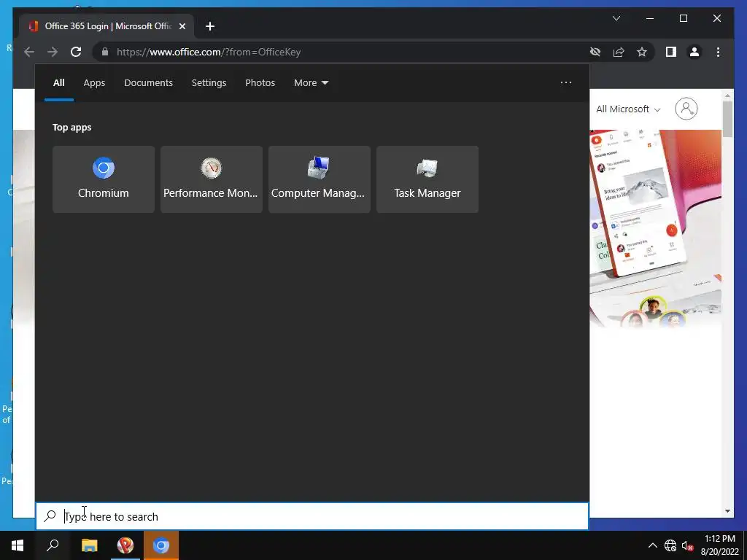
Task: Show hidden system tray icons
Action: click(x=653, y=545)
